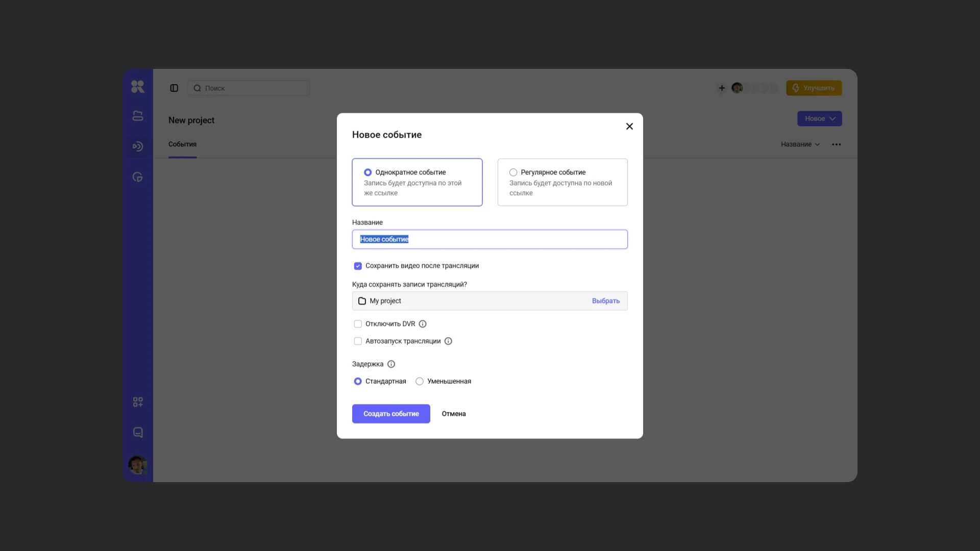Open the Название sort dropdown
Image resolution: width=980 pixels, height=551 pixels.
pos(800,144)
